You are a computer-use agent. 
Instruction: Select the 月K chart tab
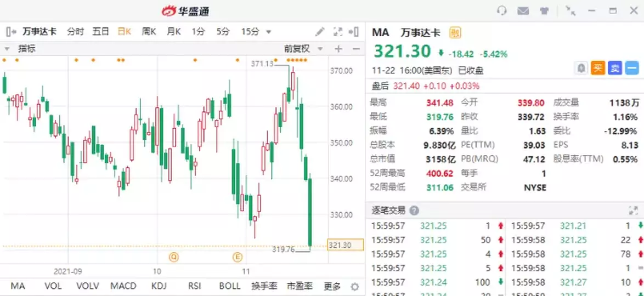click(174, 32)
